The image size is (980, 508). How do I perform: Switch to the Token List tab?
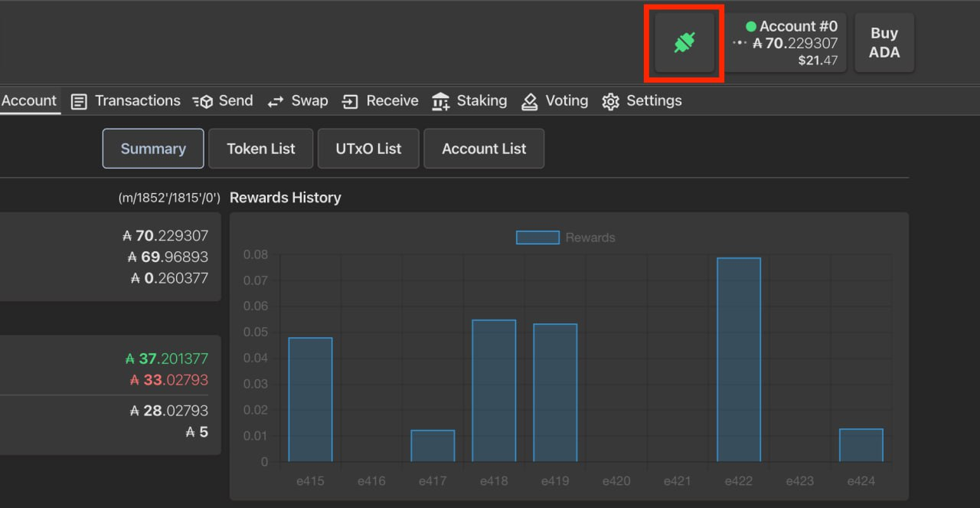click(260, 149)
